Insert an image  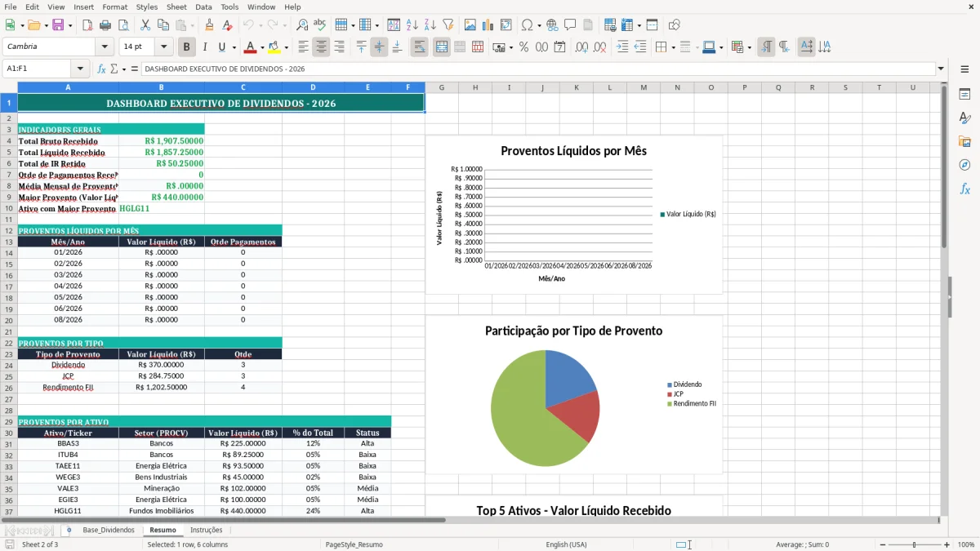pyautogui.click(x=470, y=25)
